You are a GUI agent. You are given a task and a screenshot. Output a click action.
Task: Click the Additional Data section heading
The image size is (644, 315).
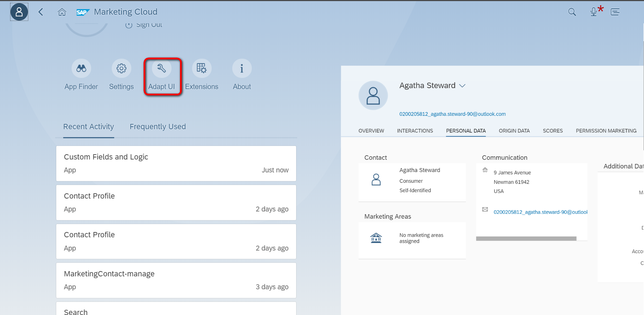[623, 166]
